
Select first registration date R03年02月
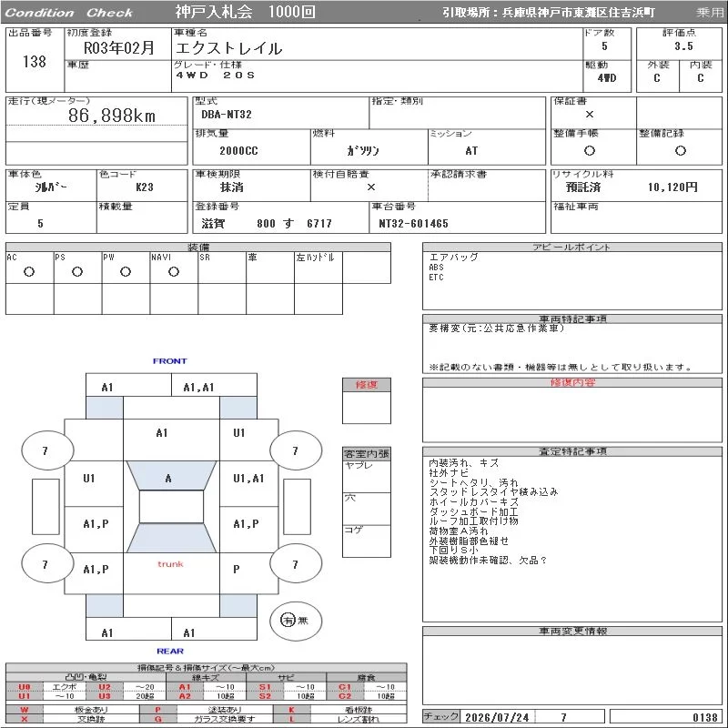[x=119, y=48]
